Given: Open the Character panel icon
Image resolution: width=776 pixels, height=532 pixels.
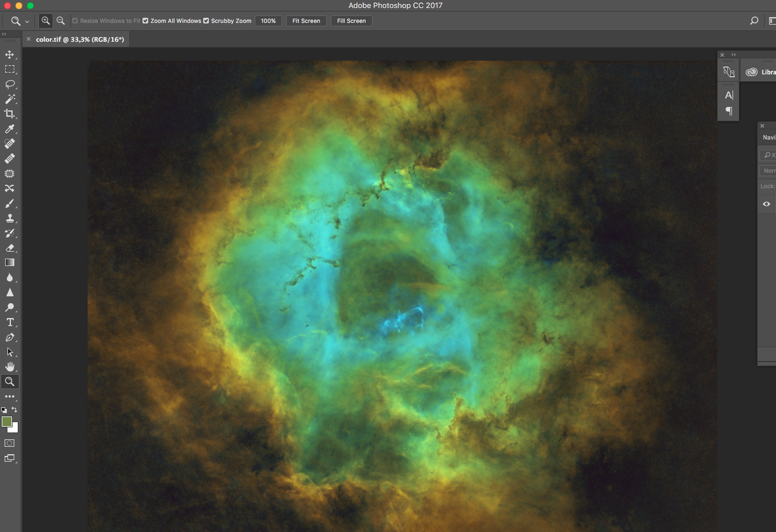Looking at the screenshot, I should (729, 95).
